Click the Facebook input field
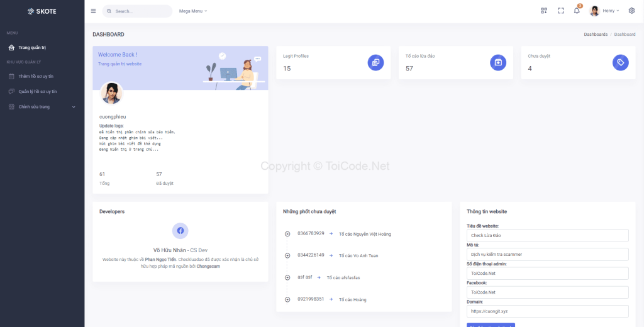644x327 pixels. 548,292
